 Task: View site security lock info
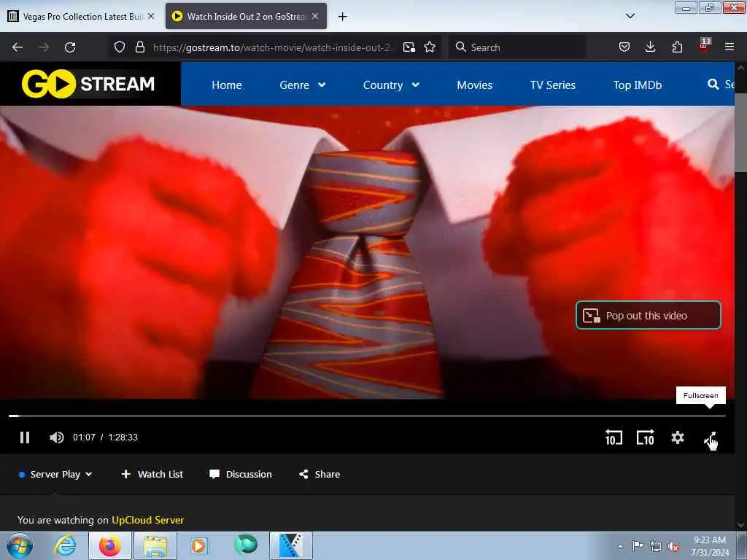tap(139, 47)
